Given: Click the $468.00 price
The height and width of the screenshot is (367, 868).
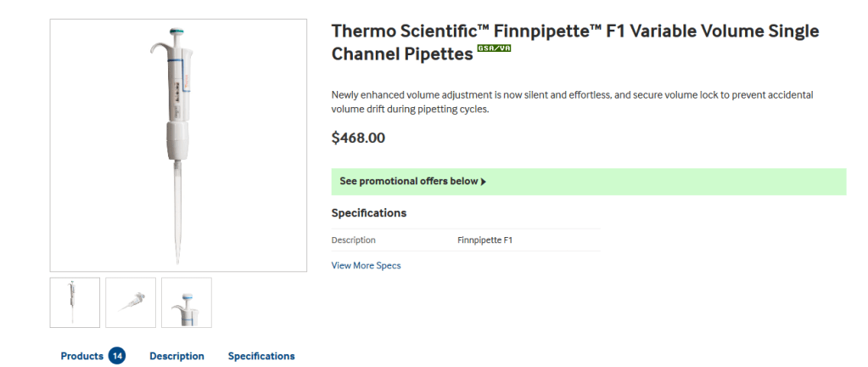Looking at the screenshot, I should tap(358, 138).
